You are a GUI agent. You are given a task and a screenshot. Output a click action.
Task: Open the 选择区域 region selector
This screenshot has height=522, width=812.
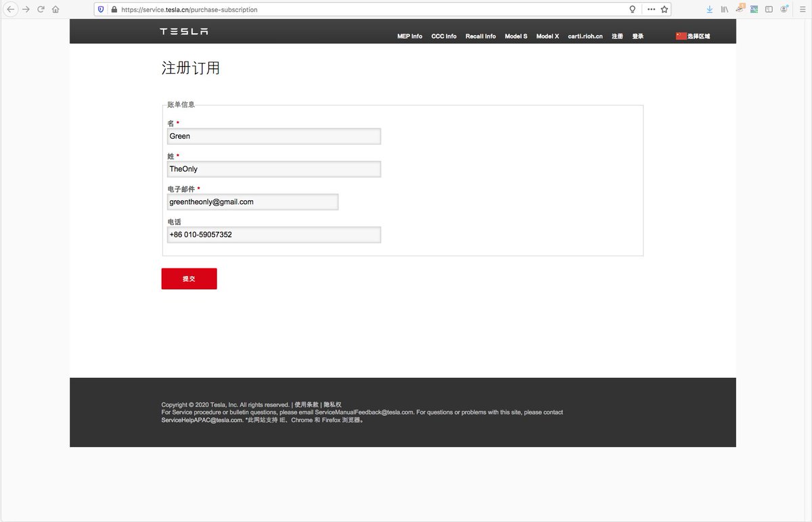click(x=698, y=37)
